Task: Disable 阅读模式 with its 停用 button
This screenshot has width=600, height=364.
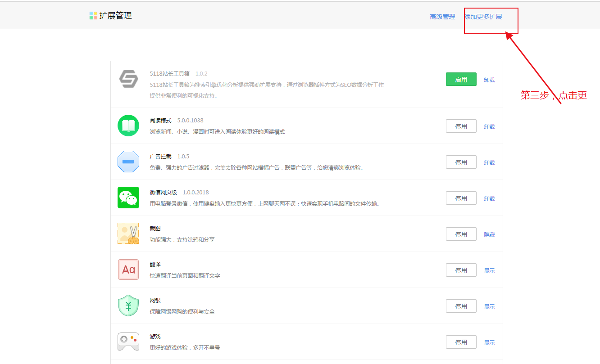Action: [x=461, y=126]
